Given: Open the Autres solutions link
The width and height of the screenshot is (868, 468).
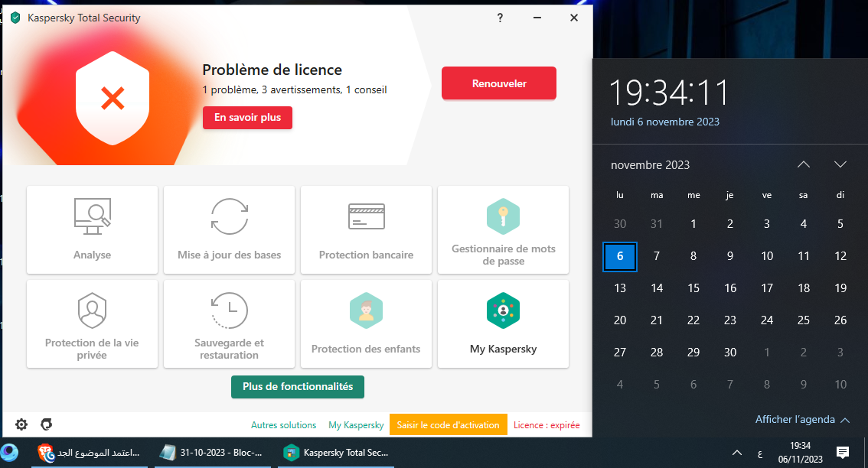Looking at the screenshot, I should coord(283,425).
